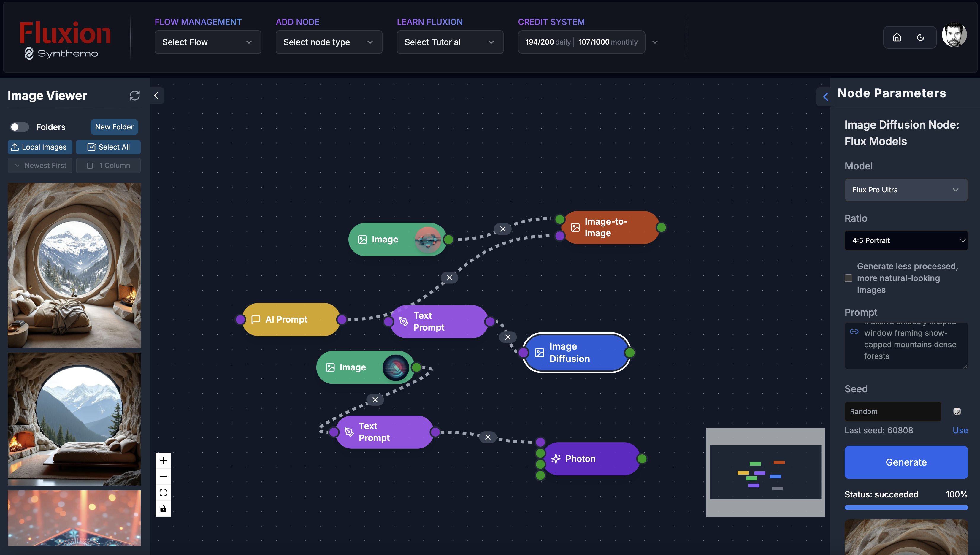
Task: Click the Use last seed link
Action: tap(960, 430)
